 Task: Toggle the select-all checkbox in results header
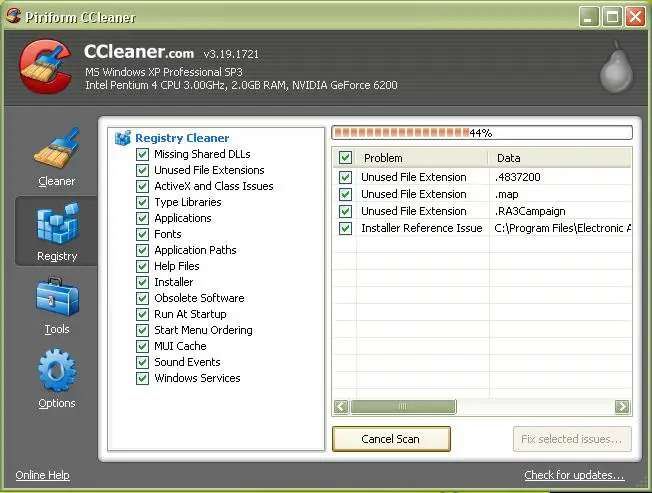(345, 158)
